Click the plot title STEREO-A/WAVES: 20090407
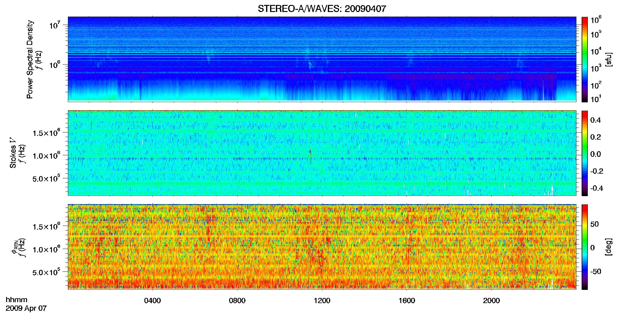Viewport: 644px width, 332px height. (322, 9)
